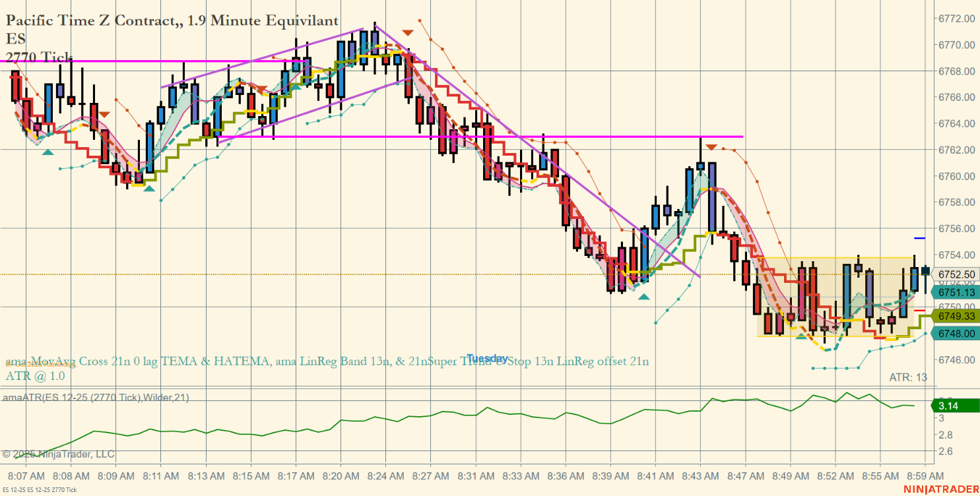Click the 6772.00 price axis label

pyautogui.click(x=958, y=18)
